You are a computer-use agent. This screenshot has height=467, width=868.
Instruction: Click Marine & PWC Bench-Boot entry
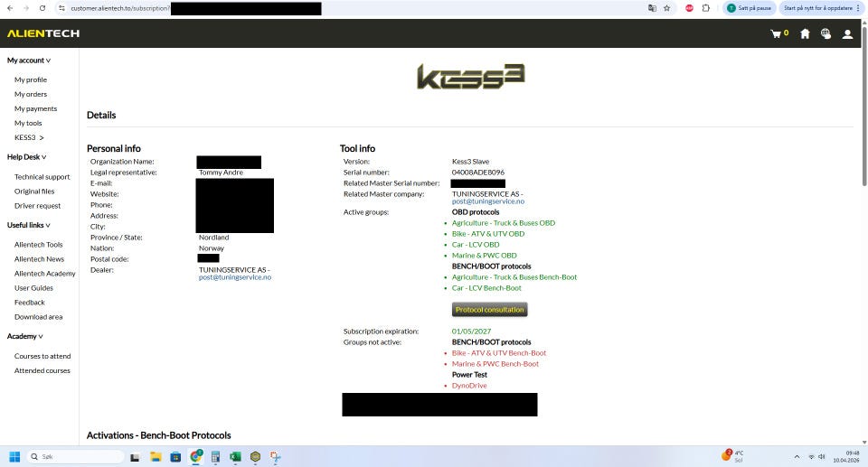point(495,364)
